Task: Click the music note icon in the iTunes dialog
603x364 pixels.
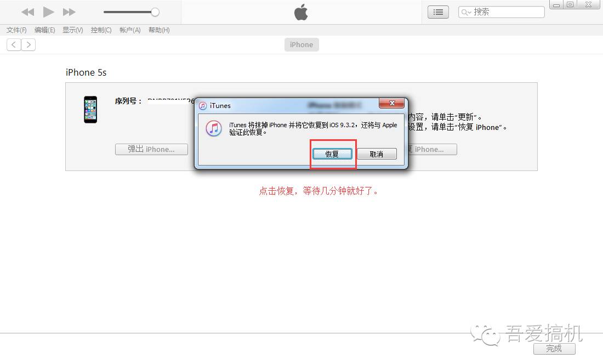Action: pos(214,128)
